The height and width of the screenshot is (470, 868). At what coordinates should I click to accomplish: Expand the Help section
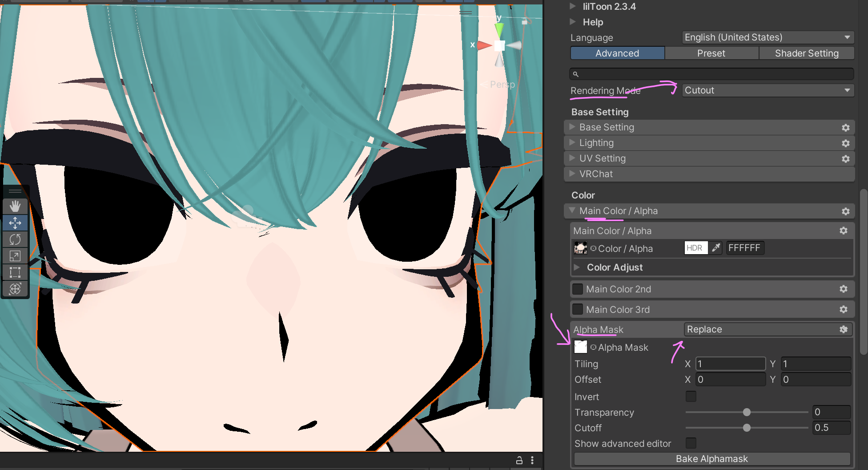point(573,22)
